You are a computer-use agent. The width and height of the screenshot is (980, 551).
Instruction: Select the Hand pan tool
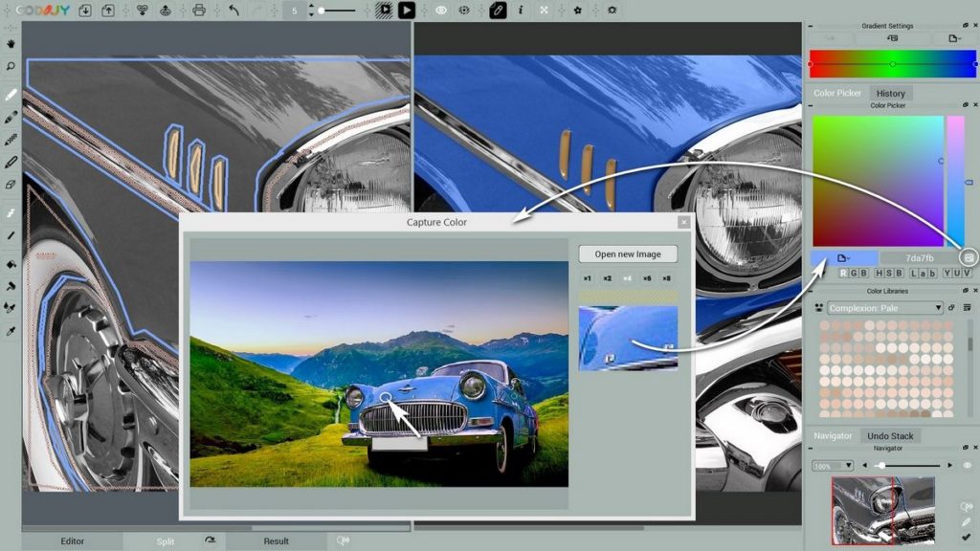pos(11,43)
